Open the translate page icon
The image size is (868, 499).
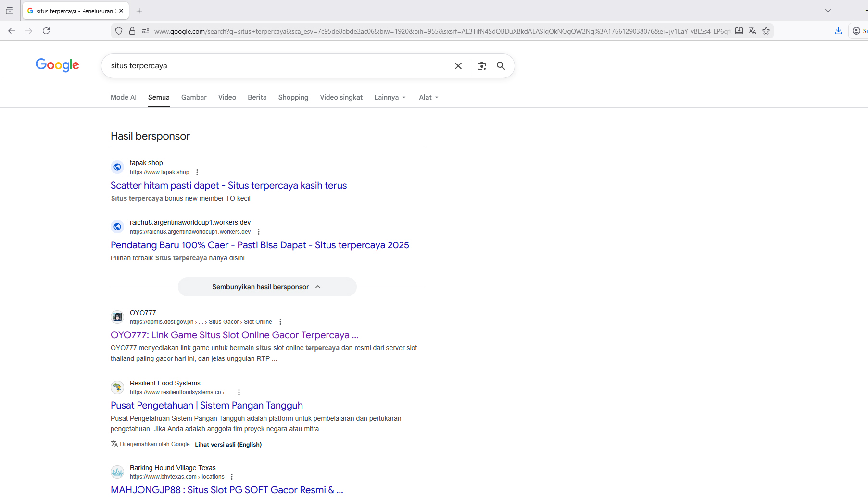pos(753,31)
